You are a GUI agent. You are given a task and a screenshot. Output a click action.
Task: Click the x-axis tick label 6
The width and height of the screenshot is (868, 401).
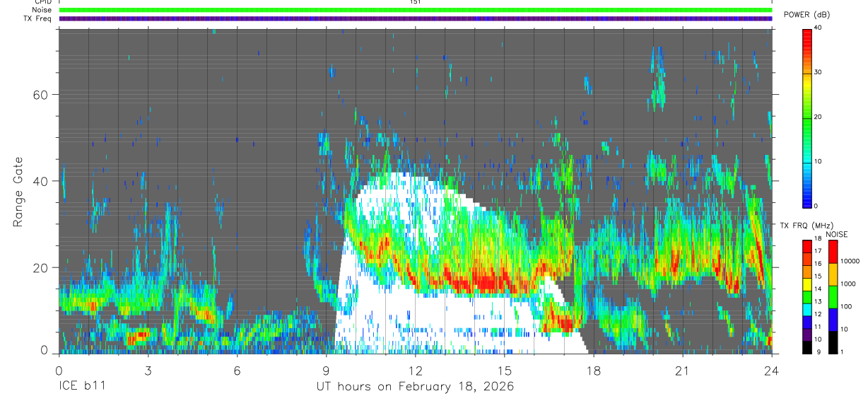(237, 370)
